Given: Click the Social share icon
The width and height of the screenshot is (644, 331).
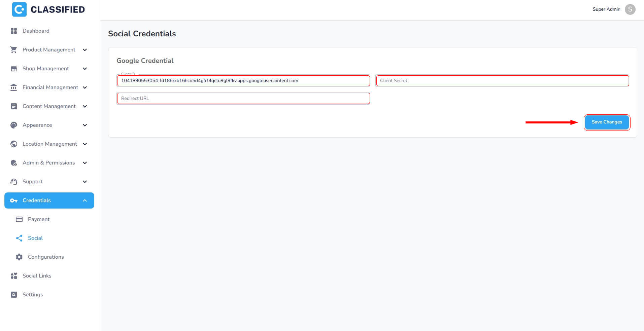Looking at the screenshot, I should tap(19, 238).
